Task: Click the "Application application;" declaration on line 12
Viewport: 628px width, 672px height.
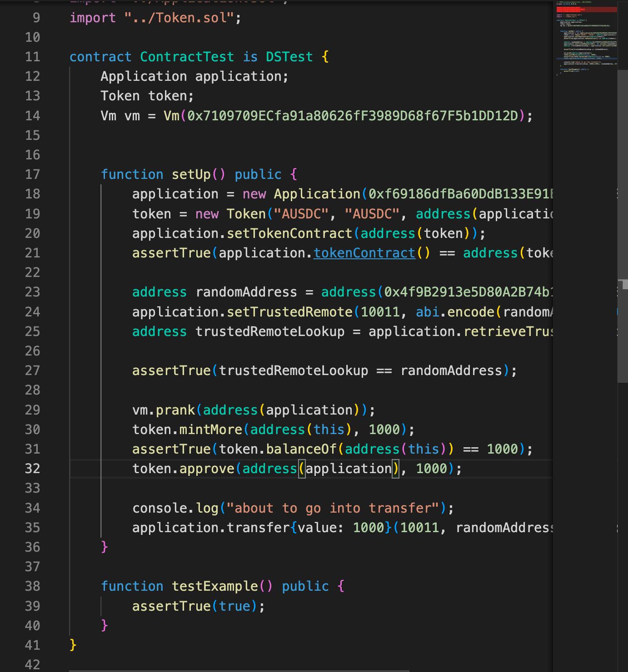Action: tap(194, 76)
